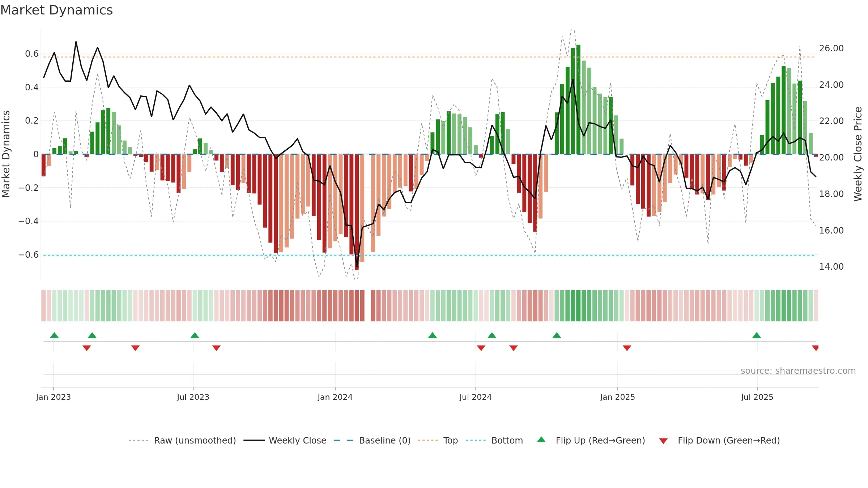Click the 20.00 price-axis label
868x488 pixels.
831,158
